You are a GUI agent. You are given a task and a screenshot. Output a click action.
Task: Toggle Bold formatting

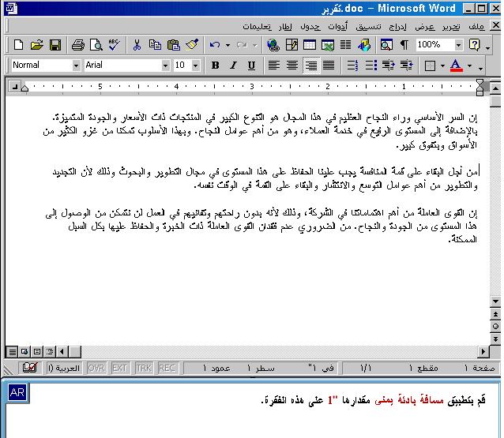point(216,66)
